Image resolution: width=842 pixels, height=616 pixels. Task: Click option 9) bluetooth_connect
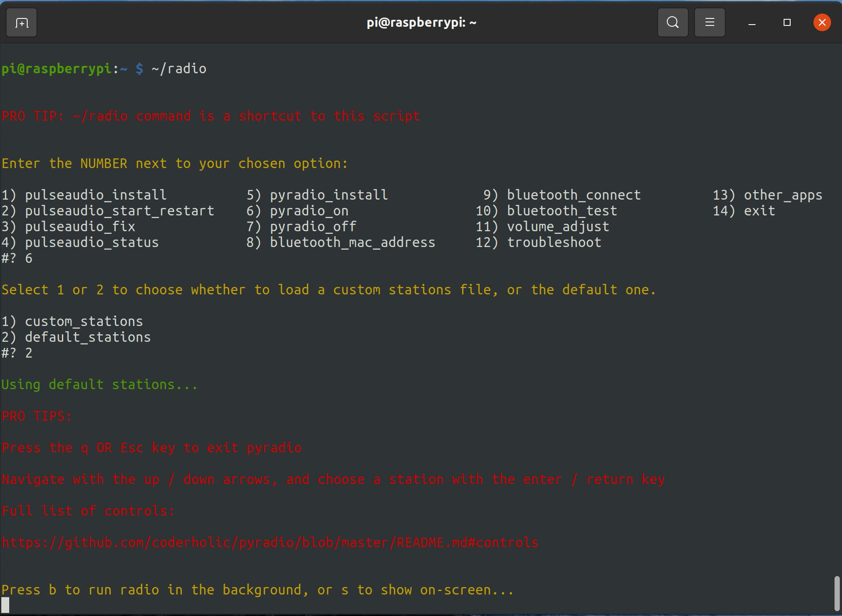click(562, 195)
